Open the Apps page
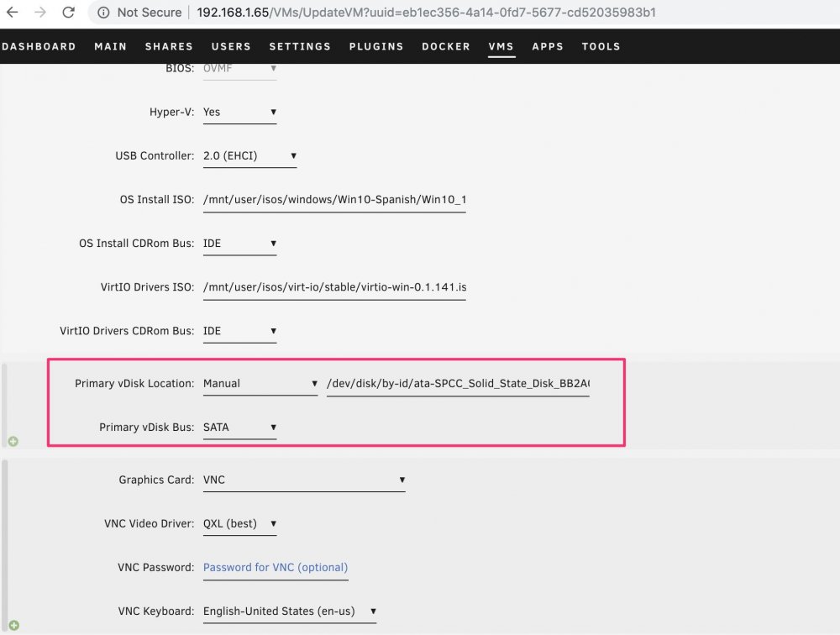 tap(548, 47)
